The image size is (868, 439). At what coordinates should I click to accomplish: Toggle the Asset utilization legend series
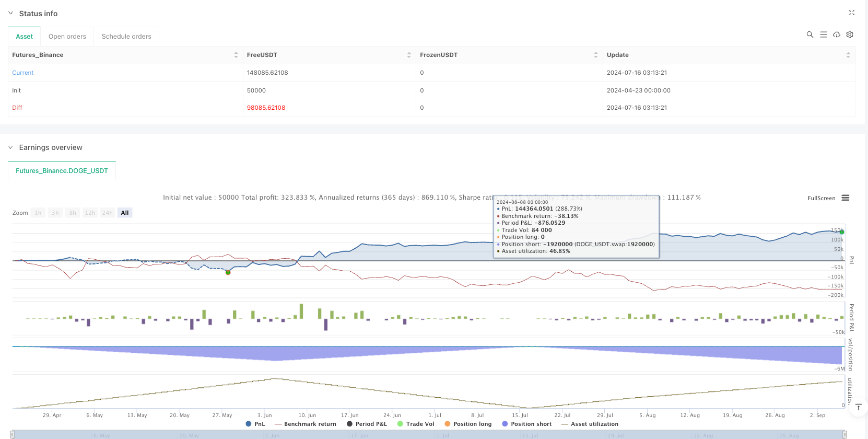tap(590, 424)
